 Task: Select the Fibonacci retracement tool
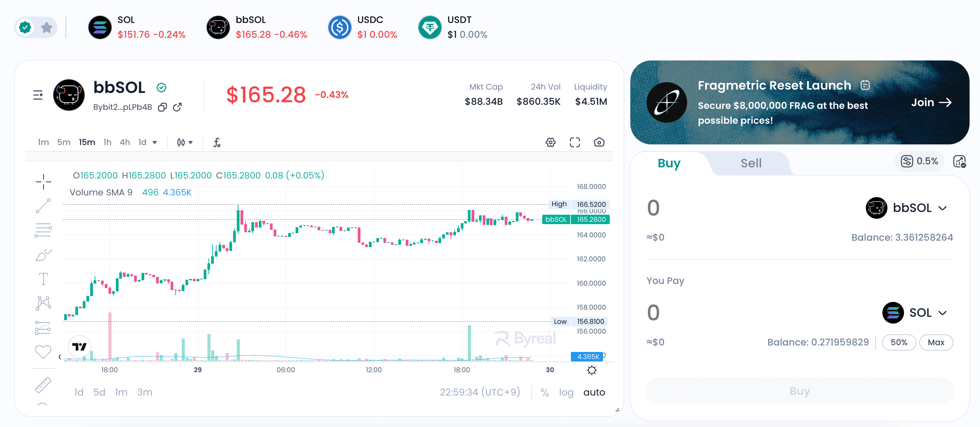[x=43, y=230]
